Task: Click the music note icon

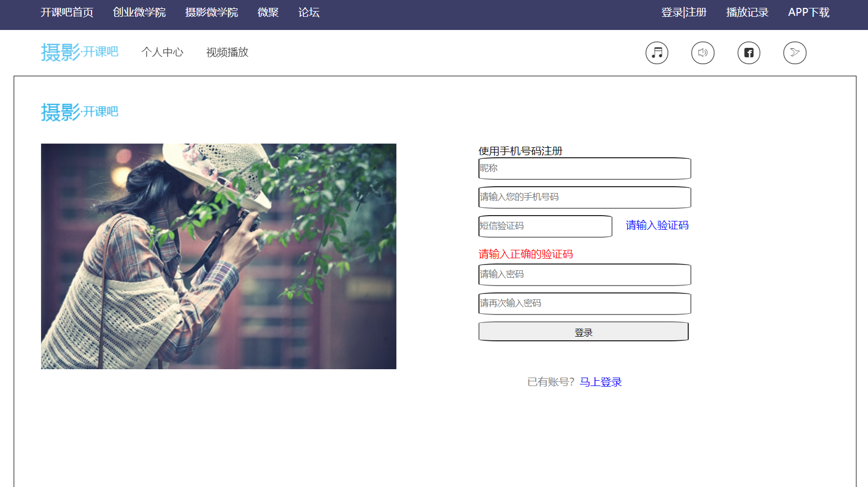Action: [x=656, y=53]
